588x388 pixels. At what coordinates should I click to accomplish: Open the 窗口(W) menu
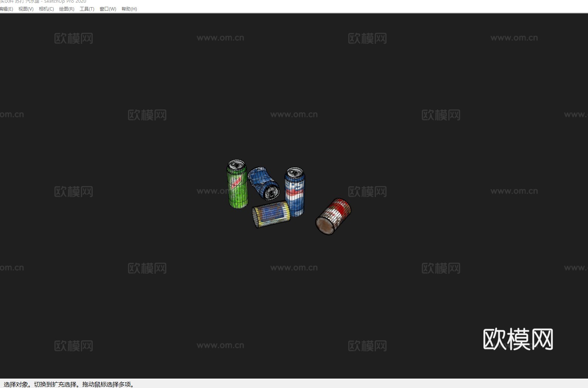(108, 9)
